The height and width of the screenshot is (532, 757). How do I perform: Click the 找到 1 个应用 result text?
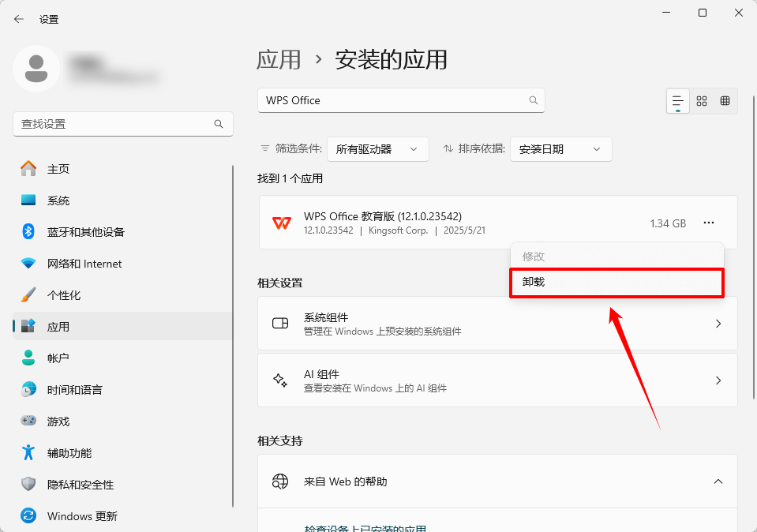(290, 178)
